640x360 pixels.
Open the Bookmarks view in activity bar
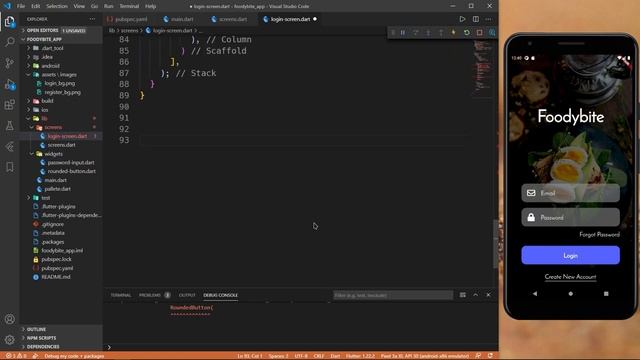[x=9, y=167]
